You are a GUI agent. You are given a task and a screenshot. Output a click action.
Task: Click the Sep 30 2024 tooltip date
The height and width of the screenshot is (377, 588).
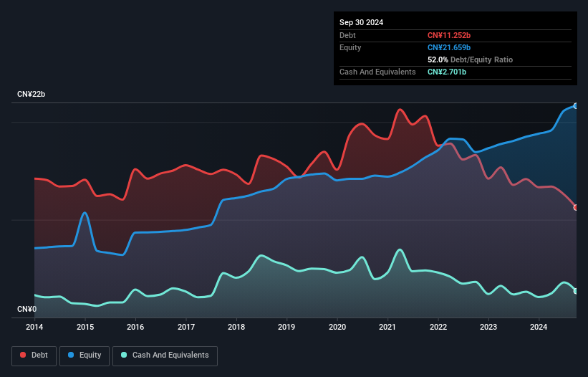pos(361,22)
